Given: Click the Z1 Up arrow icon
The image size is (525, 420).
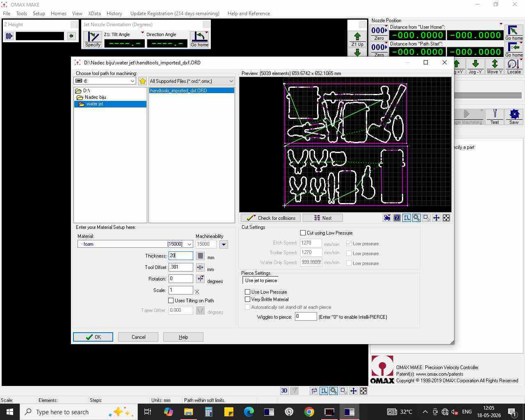Looking at the screenshot, I should (357, 39).
